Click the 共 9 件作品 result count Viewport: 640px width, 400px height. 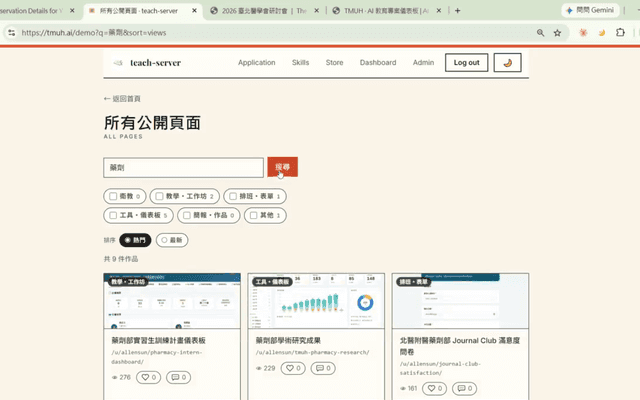pos(121,259)
